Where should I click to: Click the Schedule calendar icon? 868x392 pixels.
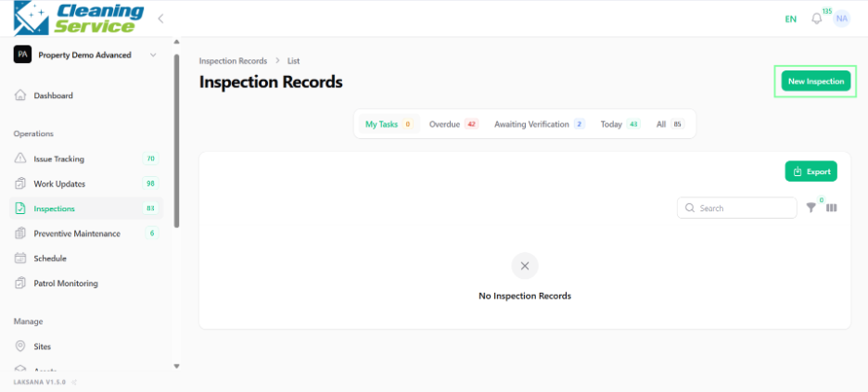[x=19, y=259]
